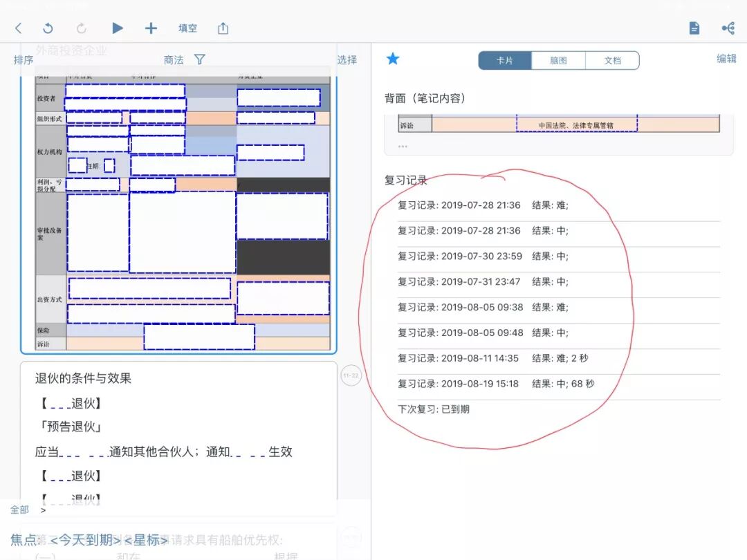
Task: Toggle the blue star favorite
Action: (x=393, y=59)
